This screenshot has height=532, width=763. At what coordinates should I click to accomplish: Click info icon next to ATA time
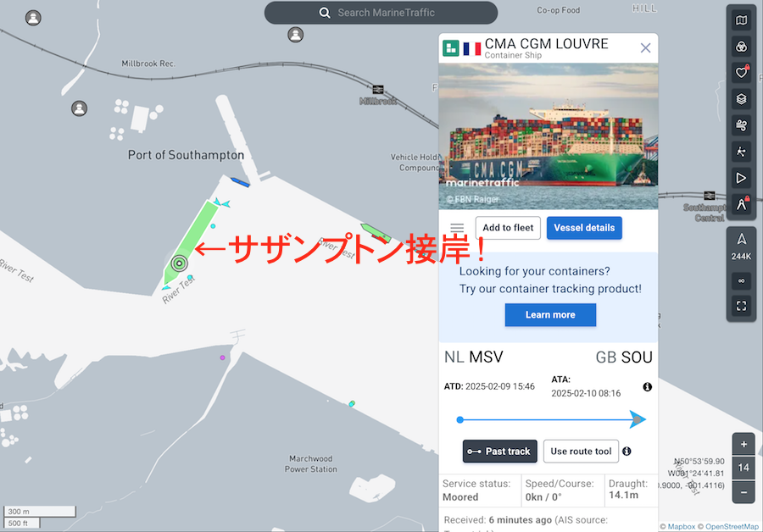click(x=647, y=387)
